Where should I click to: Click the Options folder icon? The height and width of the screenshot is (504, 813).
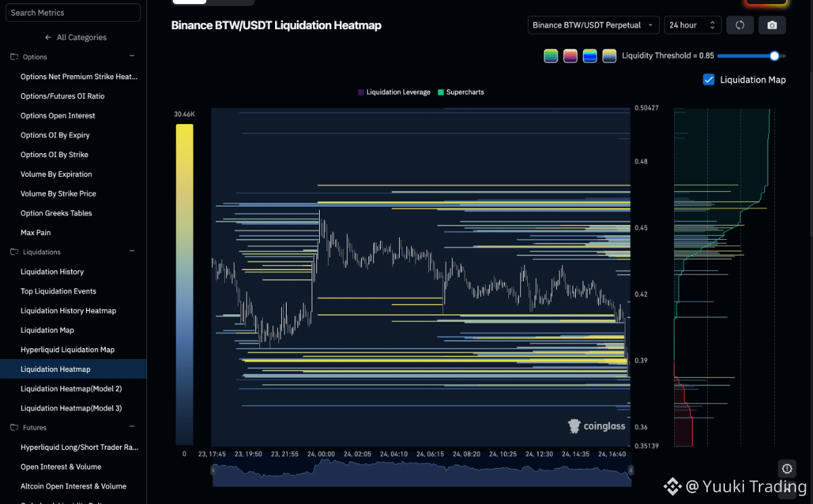coord(14,57)
